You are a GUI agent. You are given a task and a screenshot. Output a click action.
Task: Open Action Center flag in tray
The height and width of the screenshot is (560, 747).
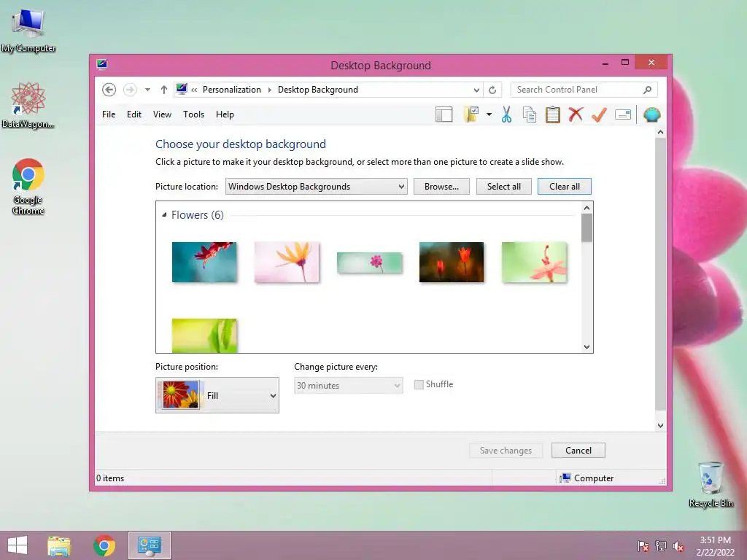click(643, 546)
